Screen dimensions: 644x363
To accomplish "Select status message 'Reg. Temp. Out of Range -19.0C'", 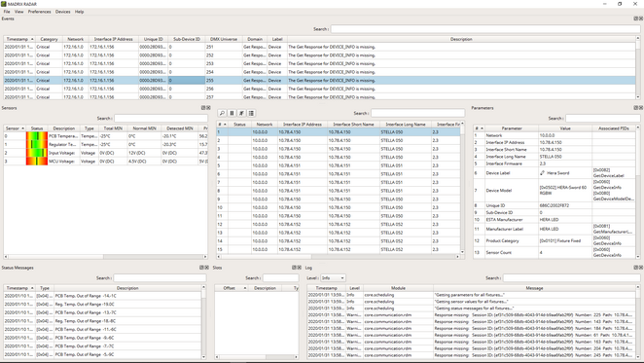I will pos(103,305).
